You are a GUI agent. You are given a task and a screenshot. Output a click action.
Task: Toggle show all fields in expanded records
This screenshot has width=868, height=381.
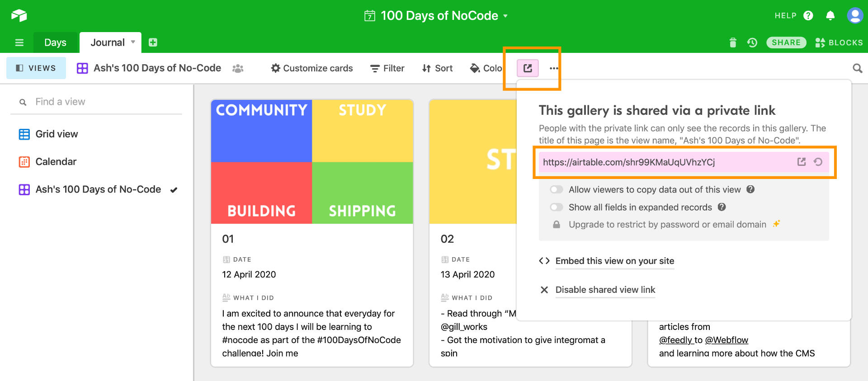(557, 207)
